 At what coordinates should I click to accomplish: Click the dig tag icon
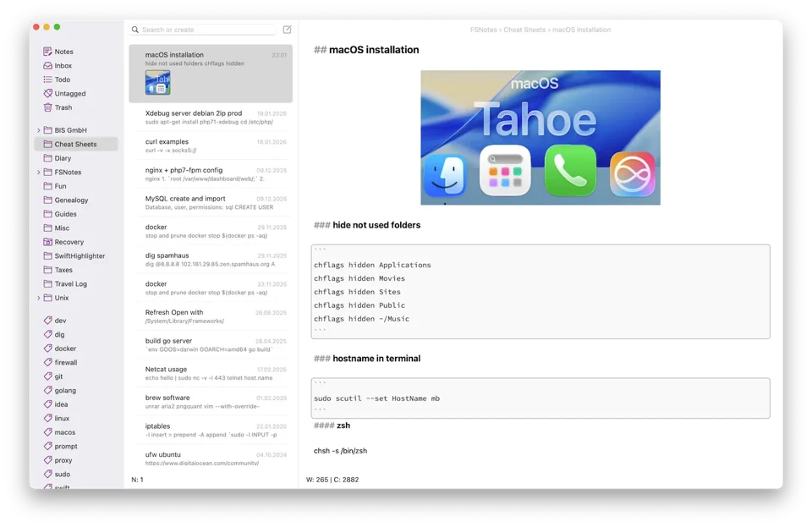pyautogui.click(x=47, y=334)
